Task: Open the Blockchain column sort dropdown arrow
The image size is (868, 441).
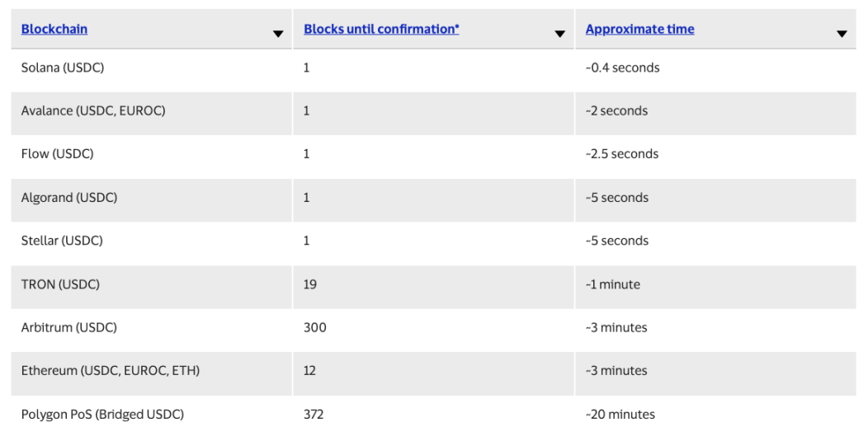Action: [278, 34]
